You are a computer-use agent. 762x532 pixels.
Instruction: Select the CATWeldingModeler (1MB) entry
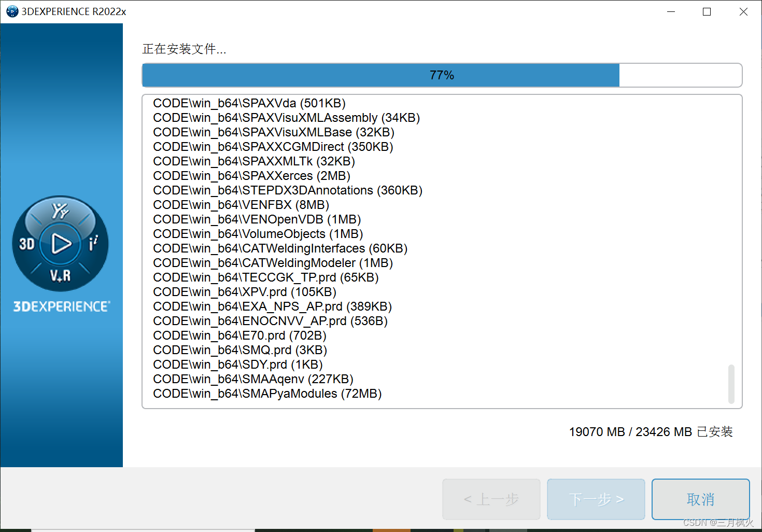[273, 263]
